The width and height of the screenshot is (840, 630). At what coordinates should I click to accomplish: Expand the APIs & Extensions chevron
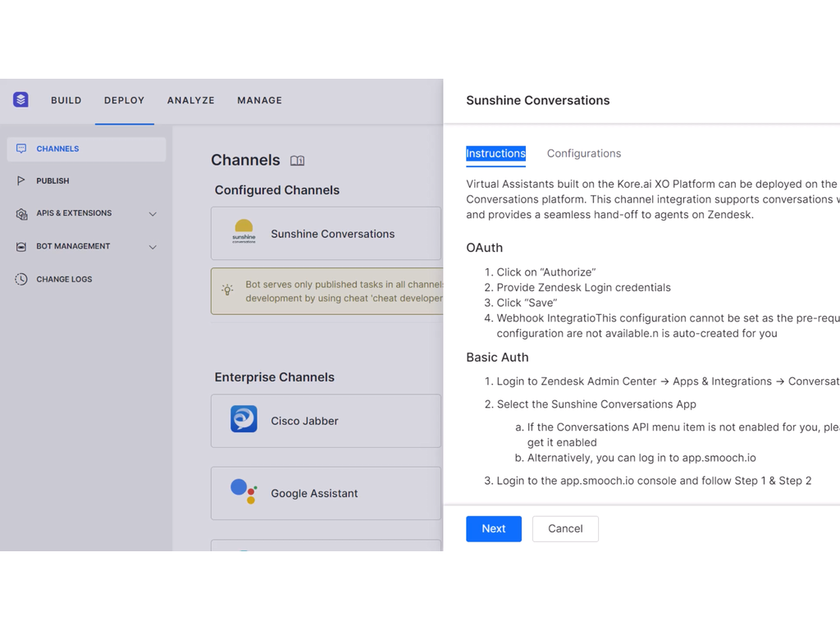tap(153, 214)
